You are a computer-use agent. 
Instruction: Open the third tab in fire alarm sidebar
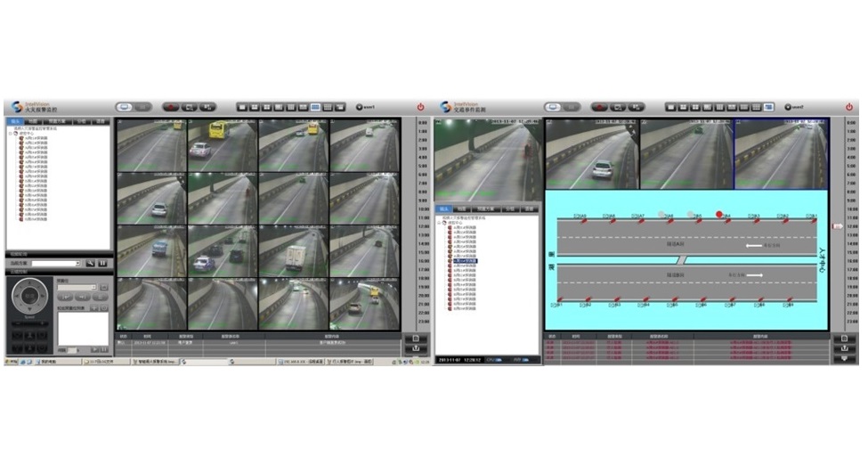coord(57,121)
